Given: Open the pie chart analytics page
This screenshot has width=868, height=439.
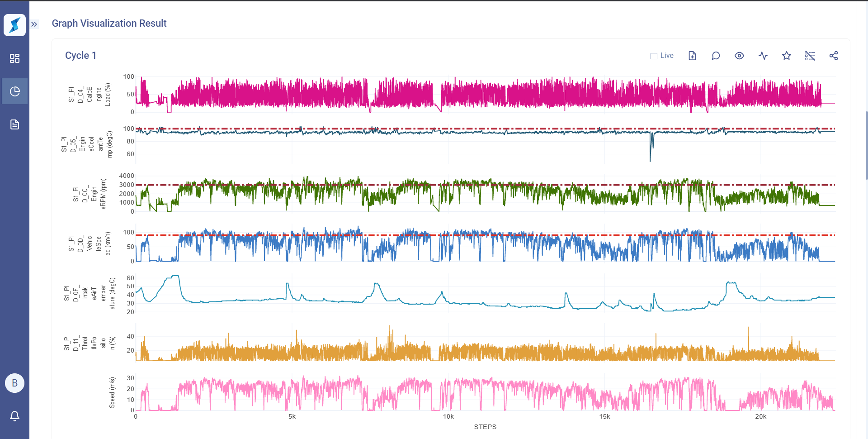Looking at the screenshot, I should tap(14, 91).
